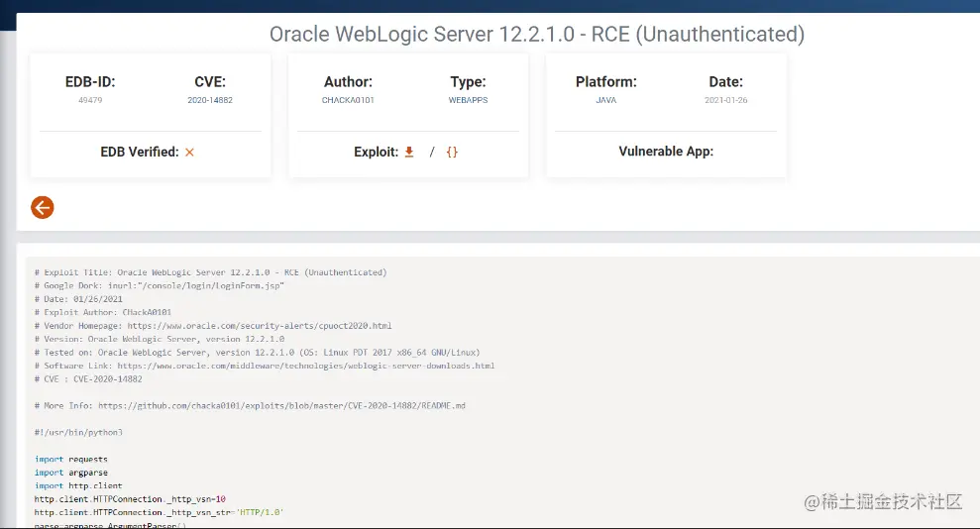
Task: Click EDB-ID number 49479
Action: 90,100
